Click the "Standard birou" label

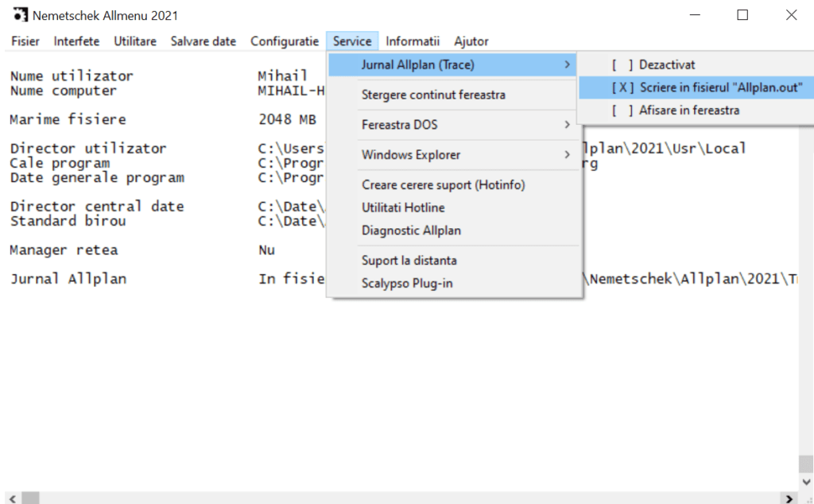pyautogui.click(x=68, y=221)
